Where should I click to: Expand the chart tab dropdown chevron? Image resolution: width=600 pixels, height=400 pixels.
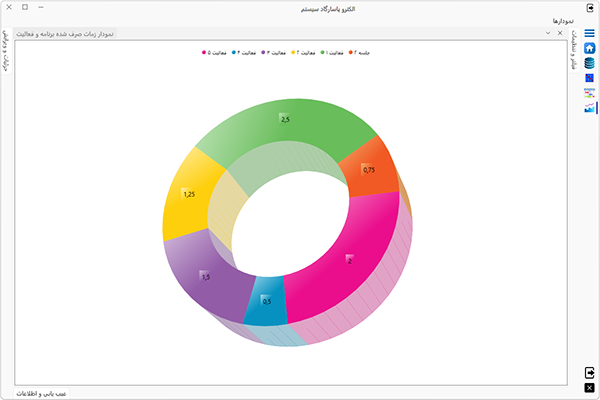click(x=548, y=33)
